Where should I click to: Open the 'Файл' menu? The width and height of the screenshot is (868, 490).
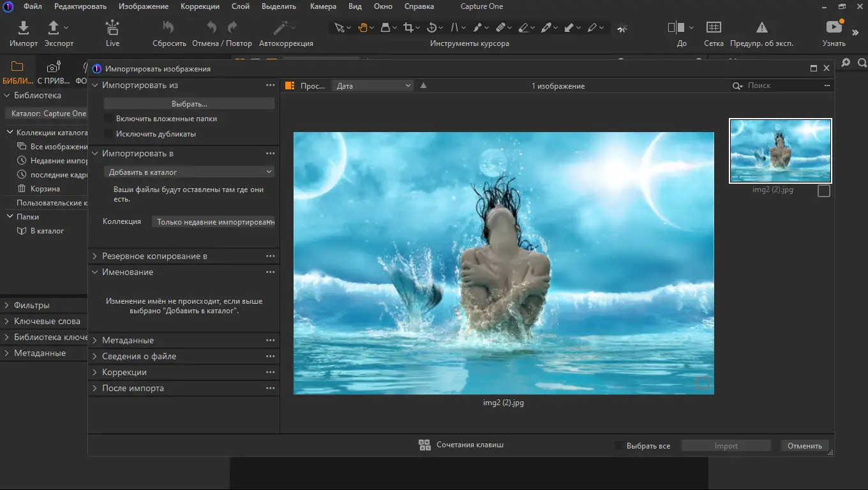click(33, 6)
